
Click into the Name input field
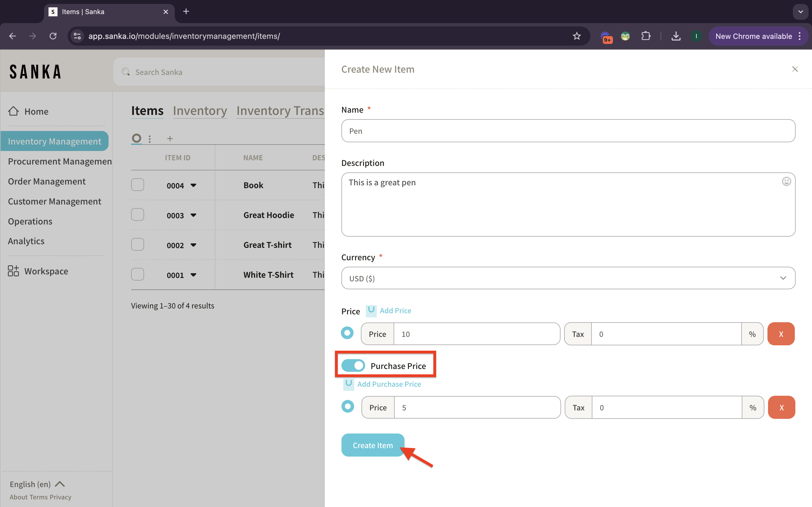(x=568, y=131)
